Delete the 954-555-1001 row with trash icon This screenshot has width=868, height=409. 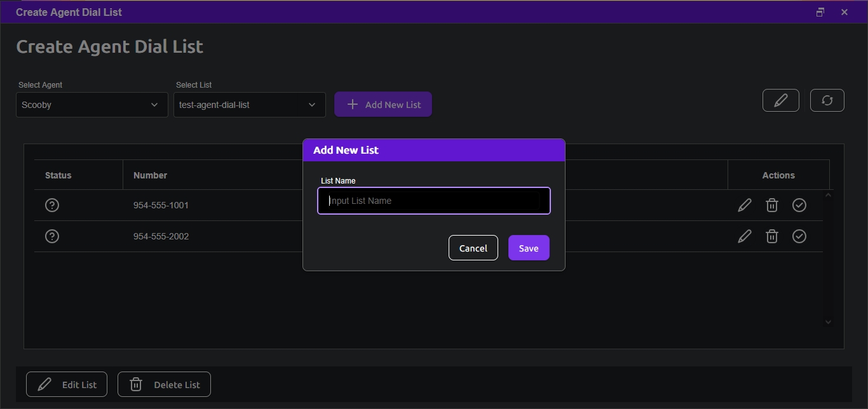[x=772, y=205]
